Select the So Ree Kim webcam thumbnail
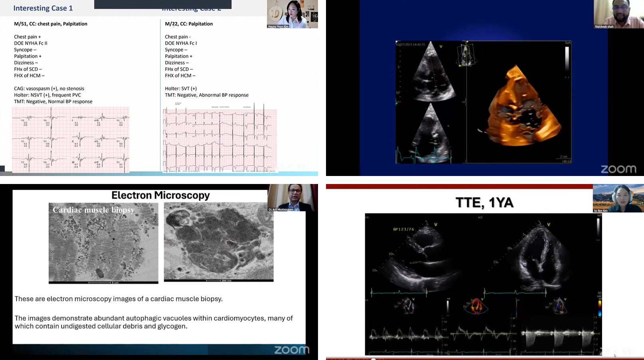 click(618, 198)
